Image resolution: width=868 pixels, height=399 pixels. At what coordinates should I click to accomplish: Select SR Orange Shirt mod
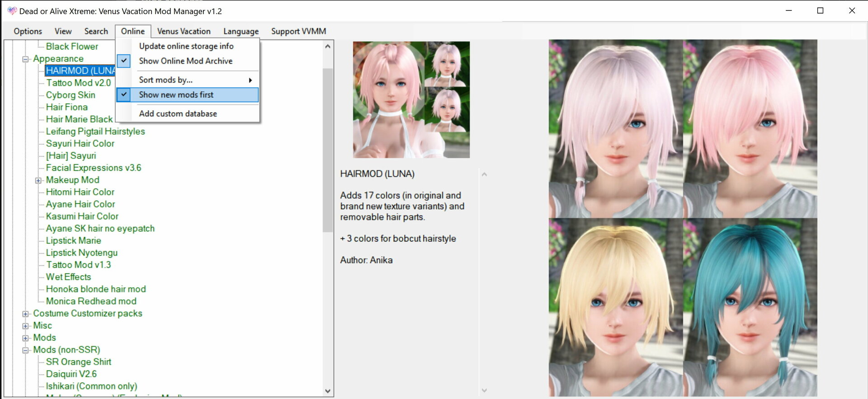[78, 362]
